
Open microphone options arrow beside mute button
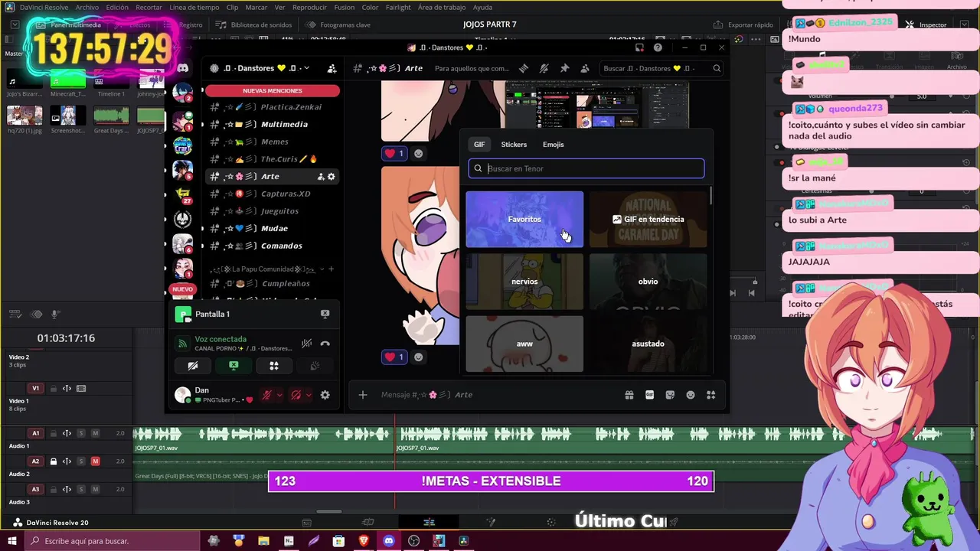tap(279, 395)
